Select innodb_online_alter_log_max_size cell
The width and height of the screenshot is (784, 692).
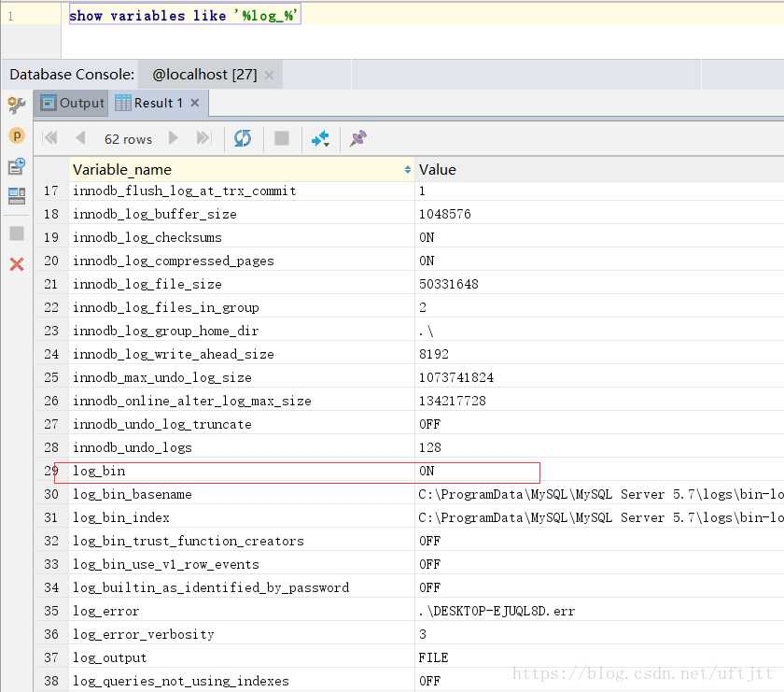[242, 401]
